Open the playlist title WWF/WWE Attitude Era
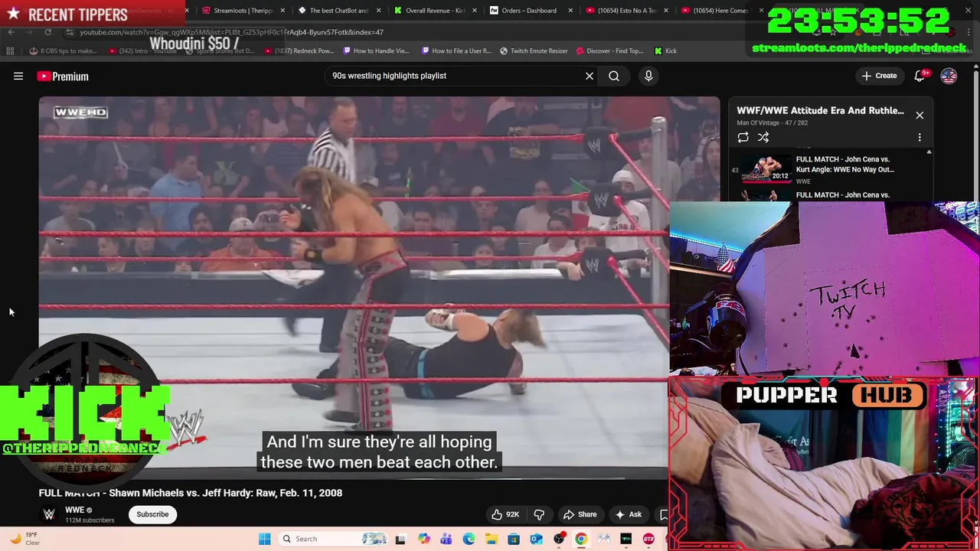 (820, 110)
